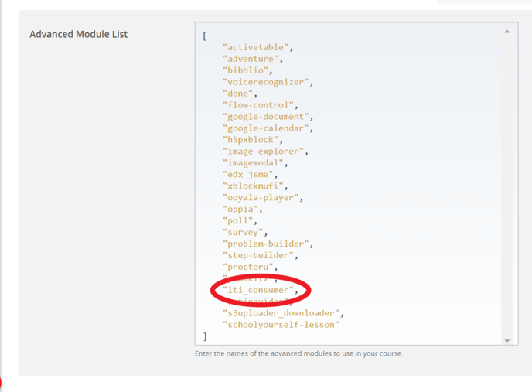The image size is (532, 392).
Task: Click the "h5pxblock" entry
Action: tap(251, 139)
